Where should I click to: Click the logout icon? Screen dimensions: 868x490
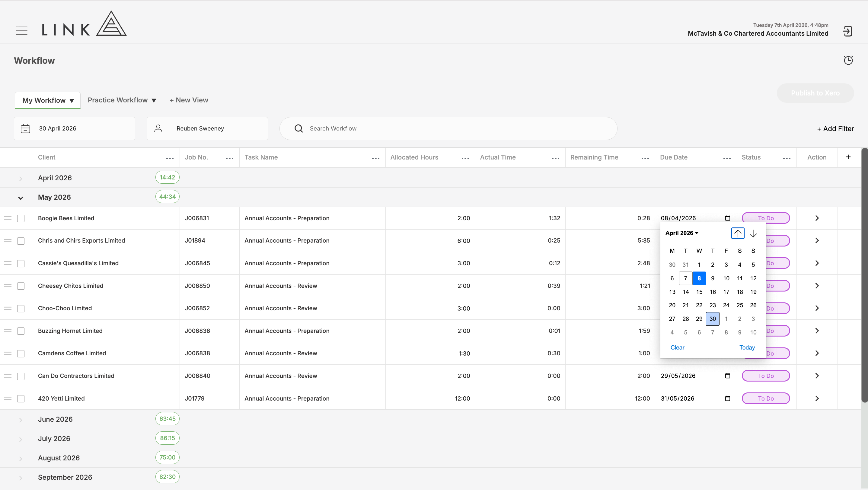[x=847, y=31]
